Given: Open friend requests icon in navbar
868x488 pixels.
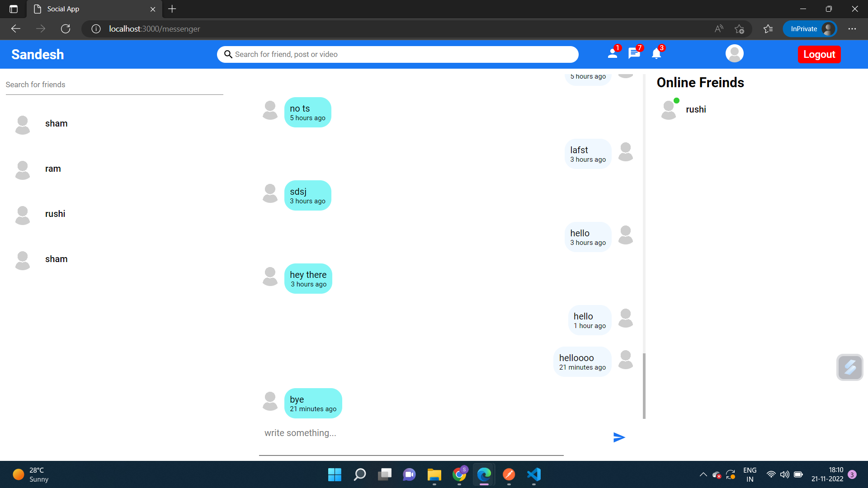Looking at the screenshot, I should 613,54.
